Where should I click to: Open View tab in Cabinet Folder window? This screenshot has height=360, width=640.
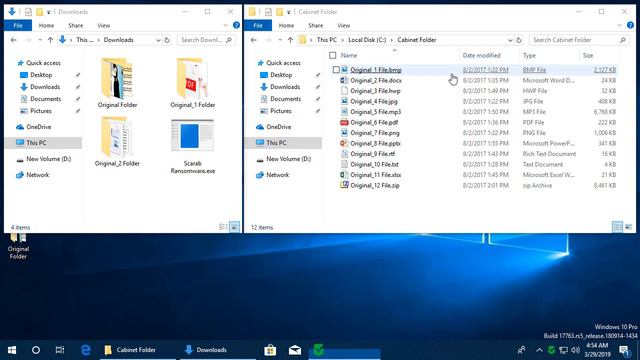(344, 25)
